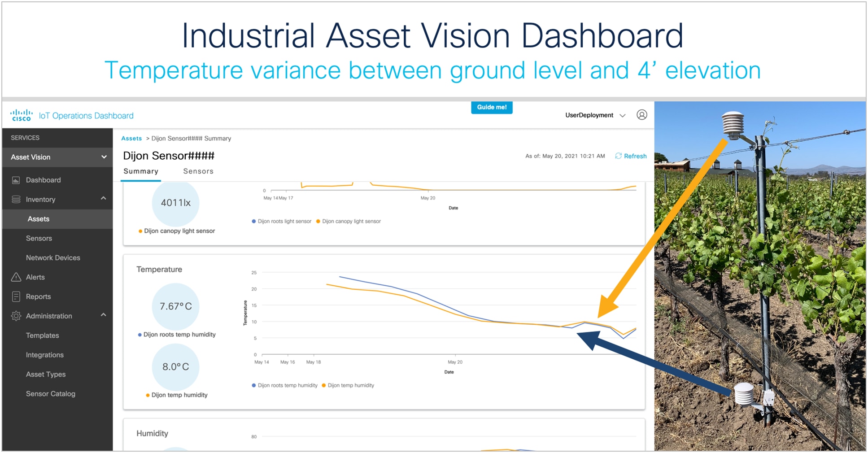
Task: Collapse the Administration section chevron
Action: (x=103, y=315)
